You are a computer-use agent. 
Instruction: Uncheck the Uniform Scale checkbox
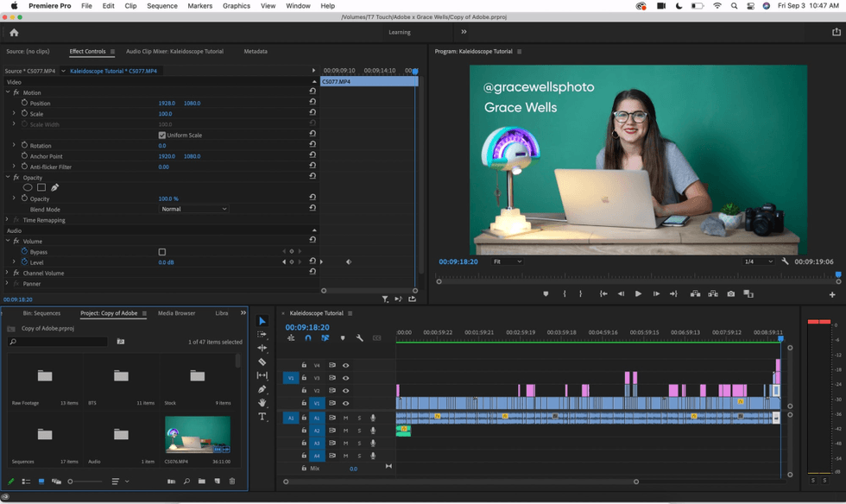[162, 135]
